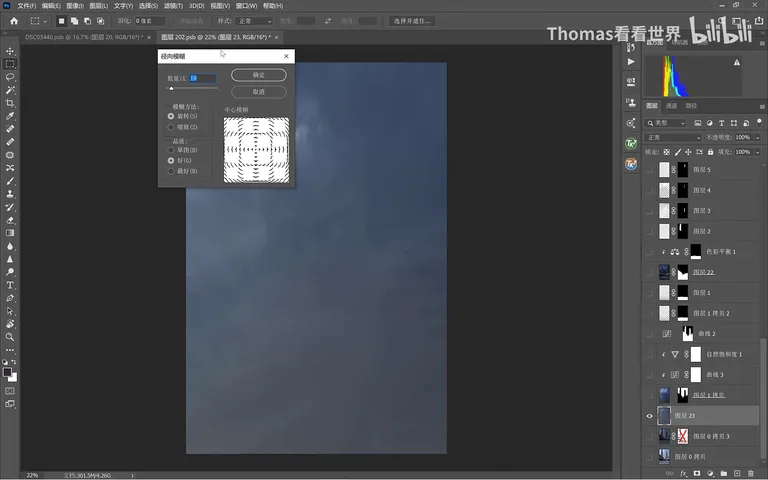Select the Magic Wand tool

point(10,90)
